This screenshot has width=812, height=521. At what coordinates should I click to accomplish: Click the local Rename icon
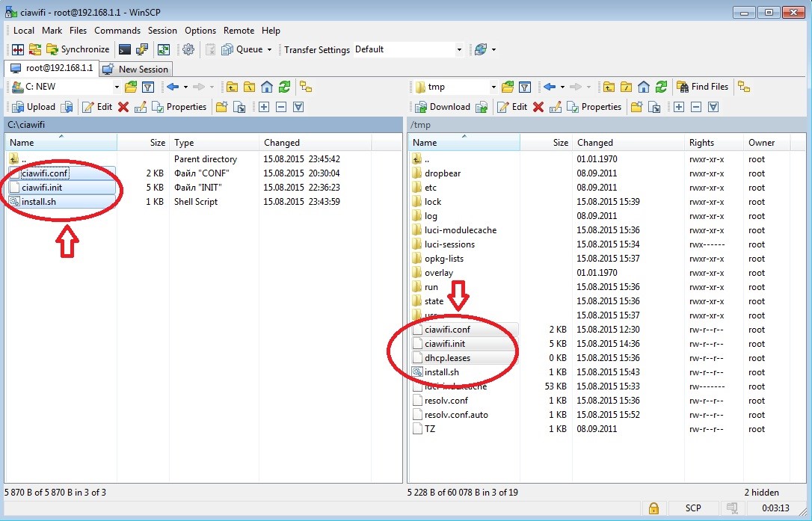point(140,107)
